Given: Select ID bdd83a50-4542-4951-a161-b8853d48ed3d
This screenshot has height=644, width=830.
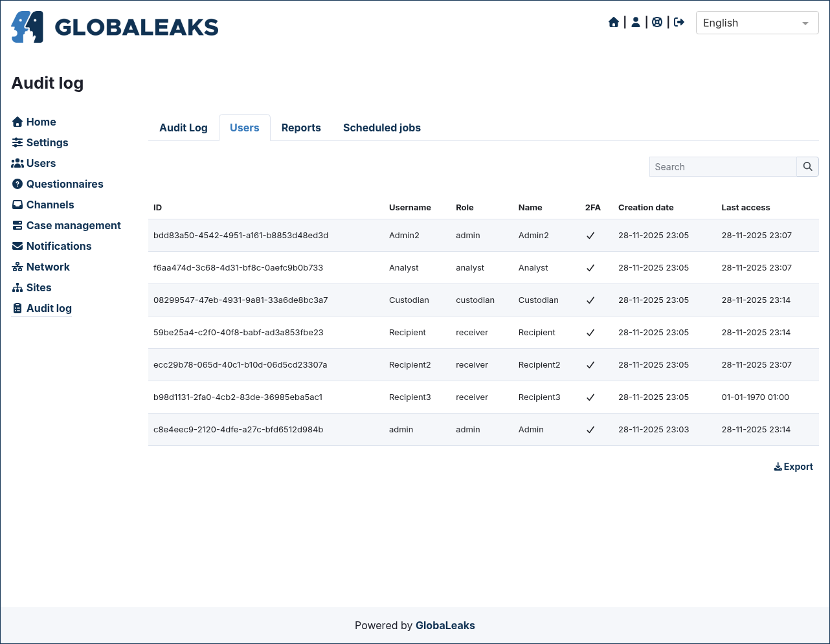Looking at the screenshot, I should tap(241, 236).
